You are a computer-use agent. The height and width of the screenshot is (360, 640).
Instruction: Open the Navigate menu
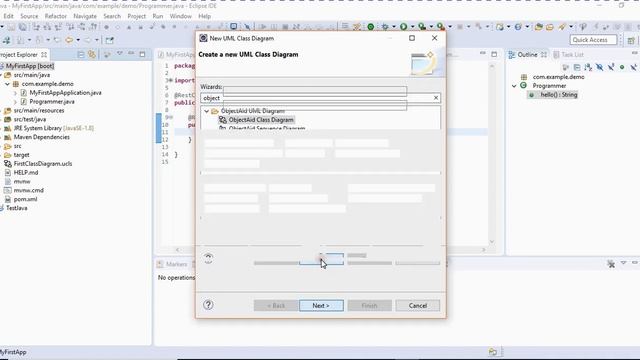[85, 16]
